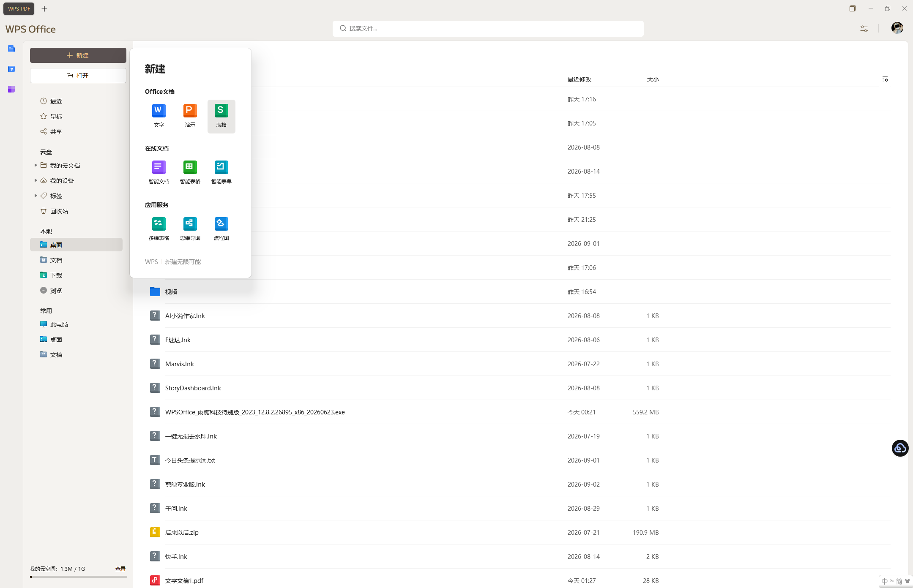Select the 文字文稿1.pdf file icon
Viewport: 913px width, 588px height.
pos(155,580)
